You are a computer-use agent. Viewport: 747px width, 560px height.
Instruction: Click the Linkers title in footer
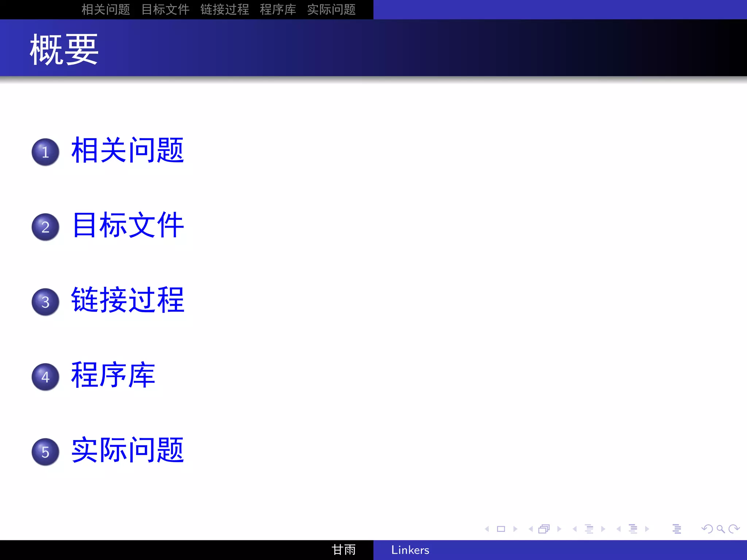point(410,550)
